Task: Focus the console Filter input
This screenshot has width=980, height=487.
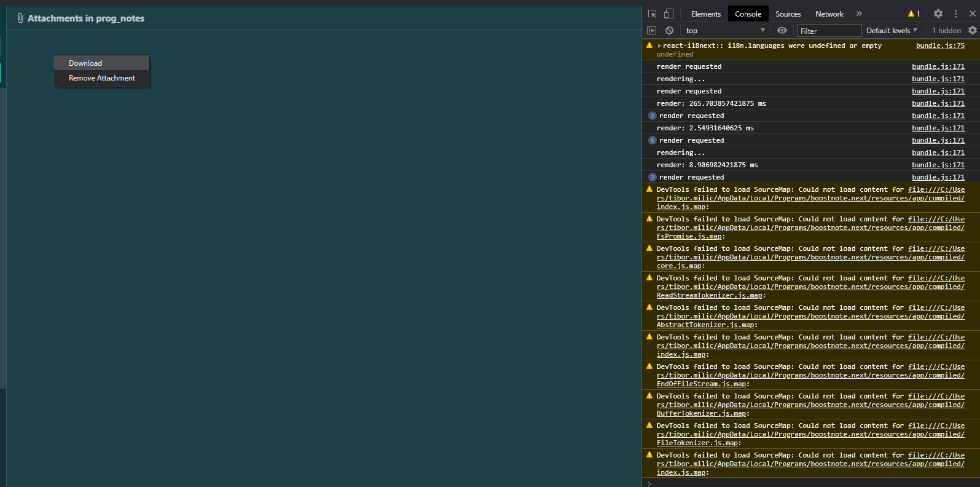Action: pyautogui.click(x=829, y=31)
